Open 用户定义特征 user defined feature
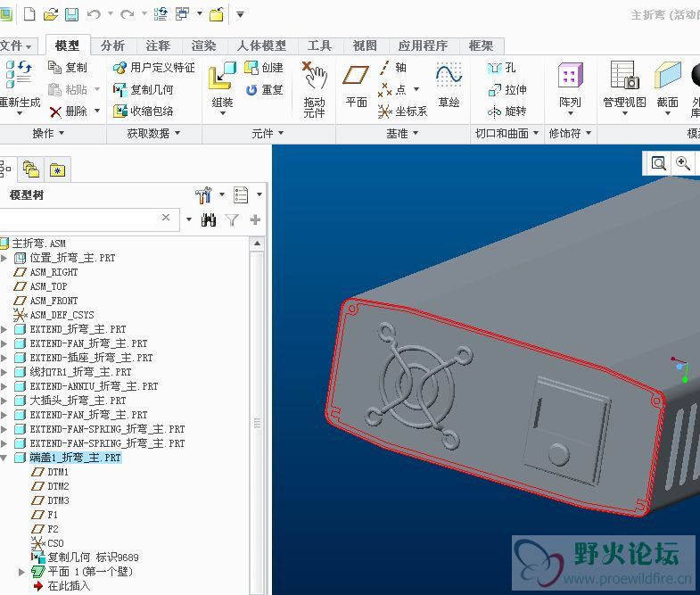This screenshot has width=700, height=595. pyautogui.click(x=154, y=68)
